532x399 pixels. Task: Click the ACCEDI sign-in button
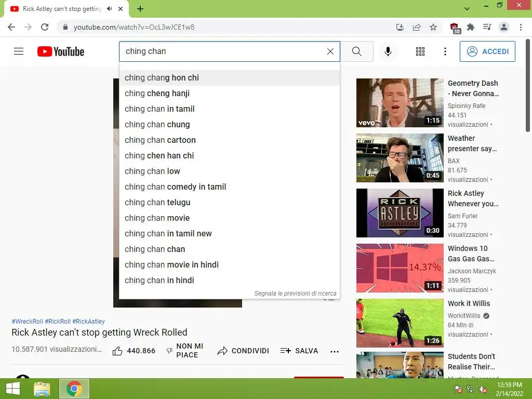click(x=487, y=51)
